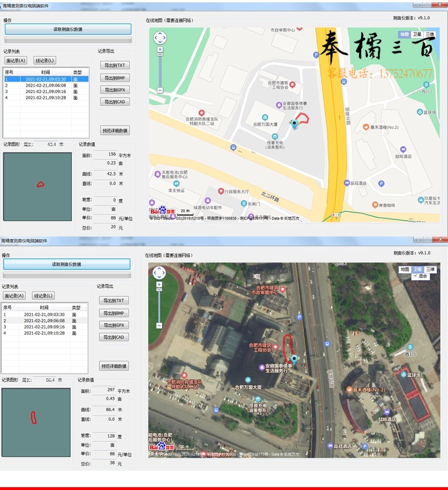Click 嘉禾酒楼 orange icon on upper map
Screen dimensions: 448x490
(366, 127)
